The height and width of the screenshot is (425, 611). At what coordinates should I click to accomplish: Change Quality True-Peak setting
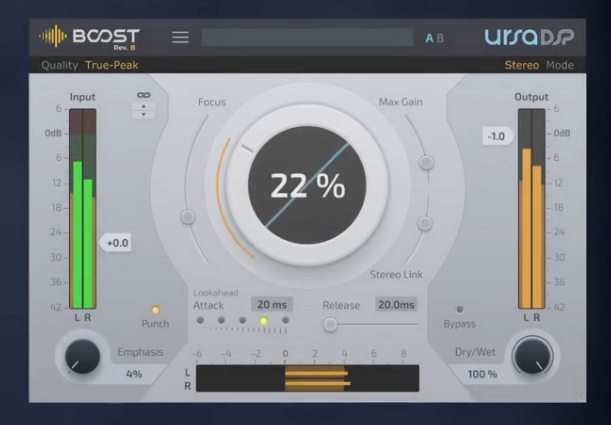click(x=112, y=65)
